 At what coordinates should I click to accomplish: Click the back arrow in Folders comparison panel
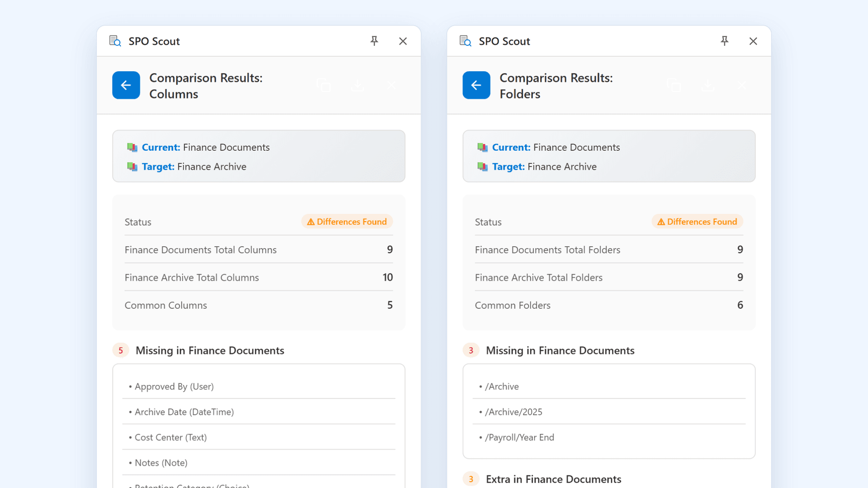476,85
